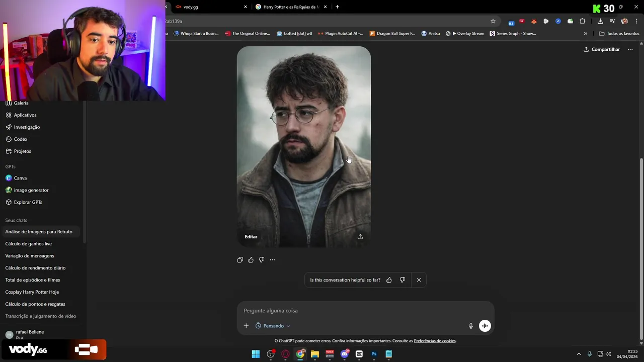
Task: Give thumbs down below the image
Action: [262, 260]
